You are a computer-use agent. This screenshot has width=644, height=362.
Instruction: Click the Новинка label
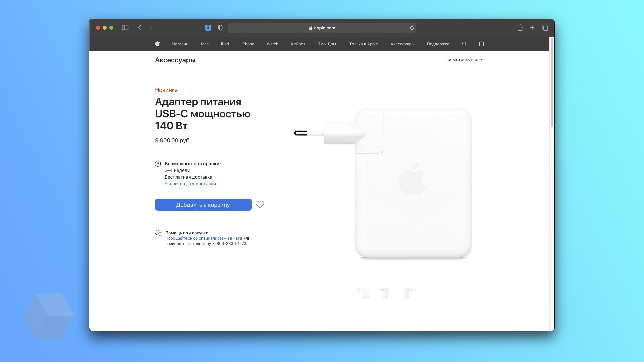coord(166,90)
